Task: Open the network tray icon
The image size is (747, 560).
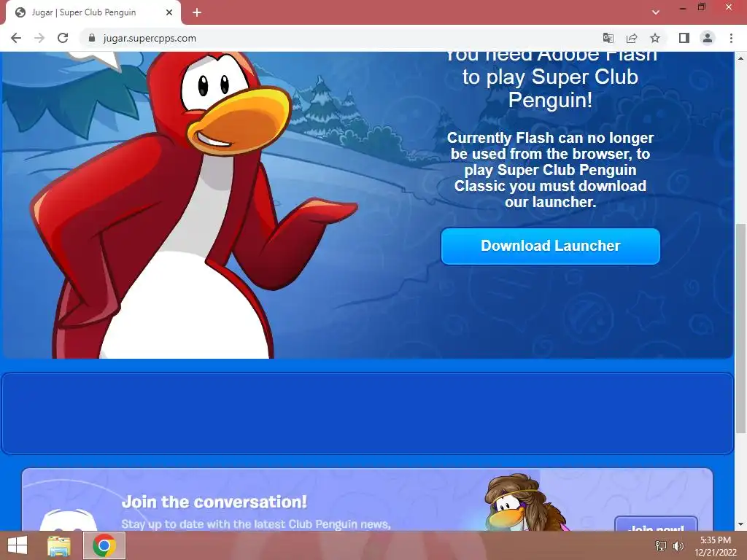Action: [x=660, y=545]
